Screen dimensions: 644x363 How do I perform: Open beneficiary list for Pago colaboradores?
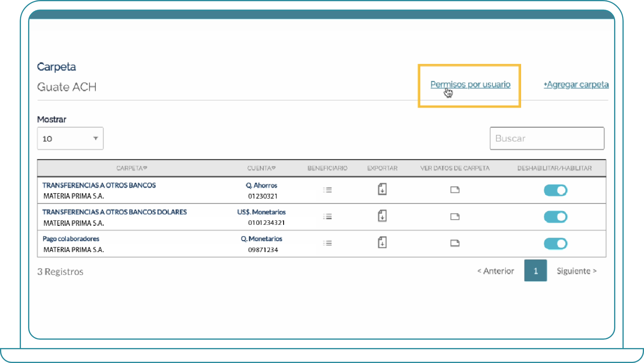point(327,243)
